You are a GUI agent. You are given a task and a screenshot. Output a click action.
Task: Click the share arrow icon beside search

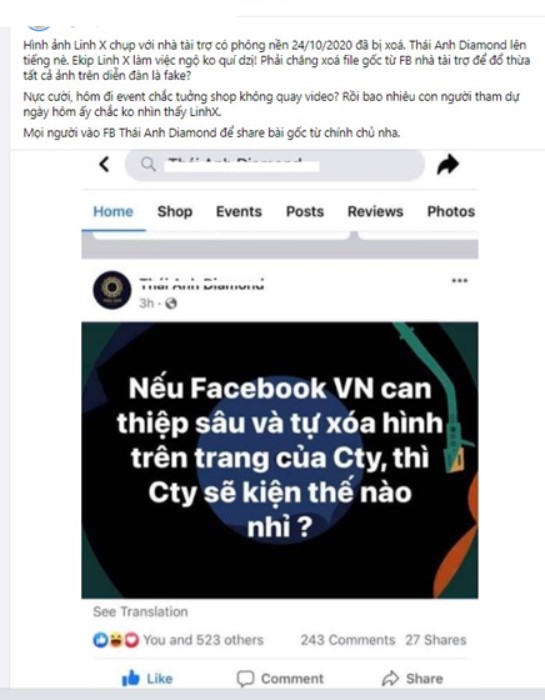pyautogui.click(x=448, y=164)
